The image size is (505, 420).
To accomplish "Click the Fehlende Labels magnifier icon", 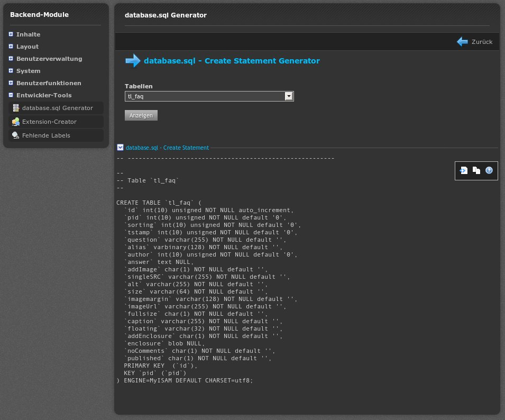I will click(16, 135).
